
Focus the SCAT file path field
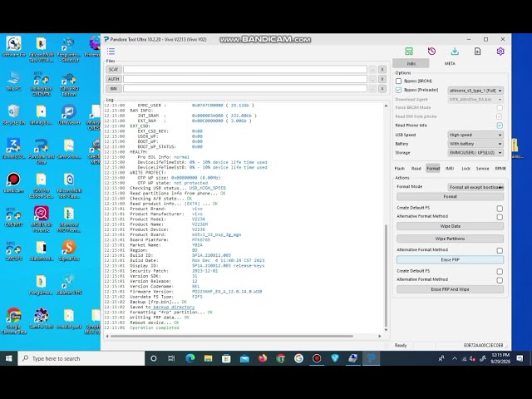(245, 69)
